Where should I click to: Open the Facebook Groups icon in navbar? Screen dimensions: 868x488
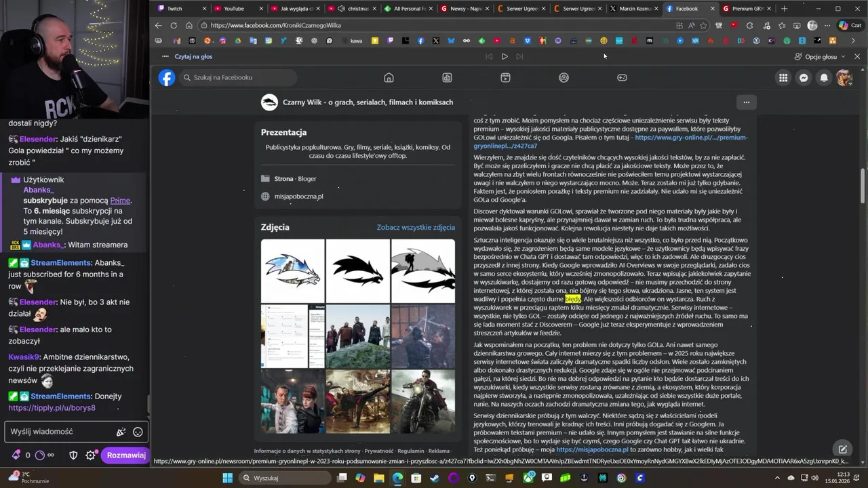pyautogui.click(x=564, y=77)
